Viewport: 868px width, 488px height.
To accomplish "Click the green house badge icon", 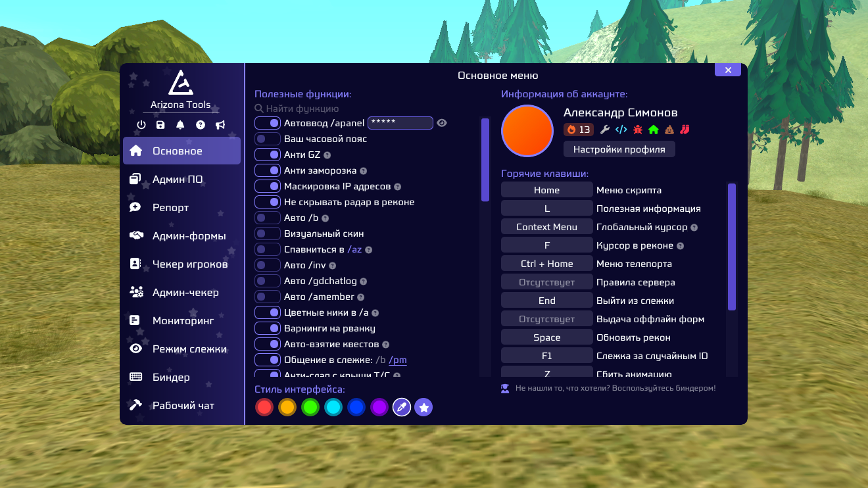I will 653,130.
